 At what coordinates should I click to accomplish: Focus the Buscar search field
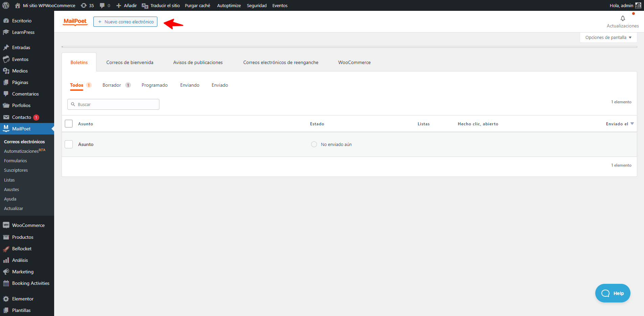pyautogui.click(x=113, y=104)
